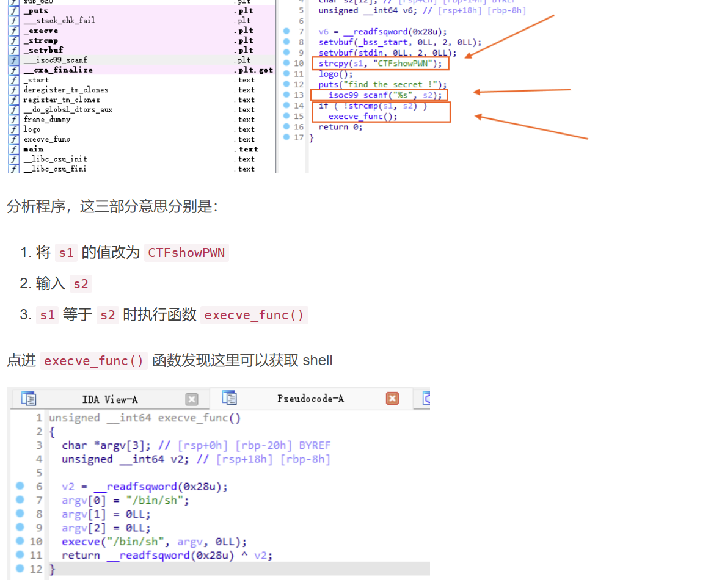Click the IDA View-A tab icon
This screenshot has height=588, width=722.
(x=29, y=399)
